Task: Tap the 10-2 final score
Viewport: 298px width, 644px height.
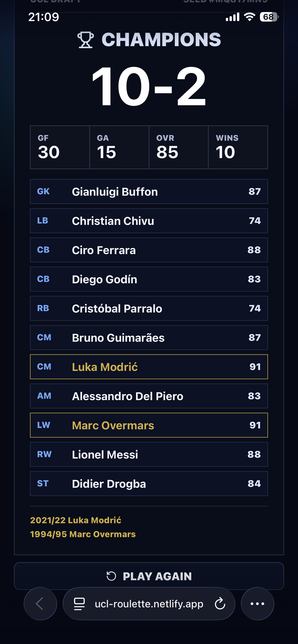Action: [149, 86]
